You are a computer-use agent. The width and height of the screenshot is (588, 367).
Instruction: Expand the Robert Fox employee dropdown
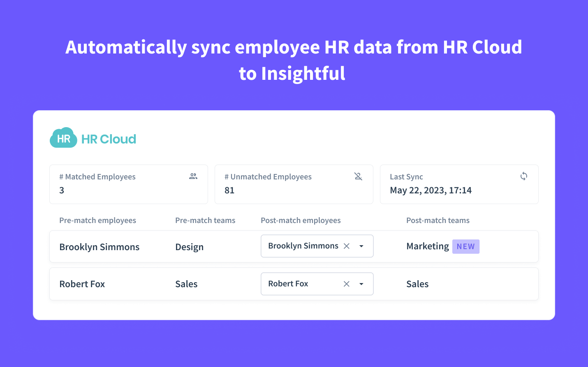pos(361,283)
